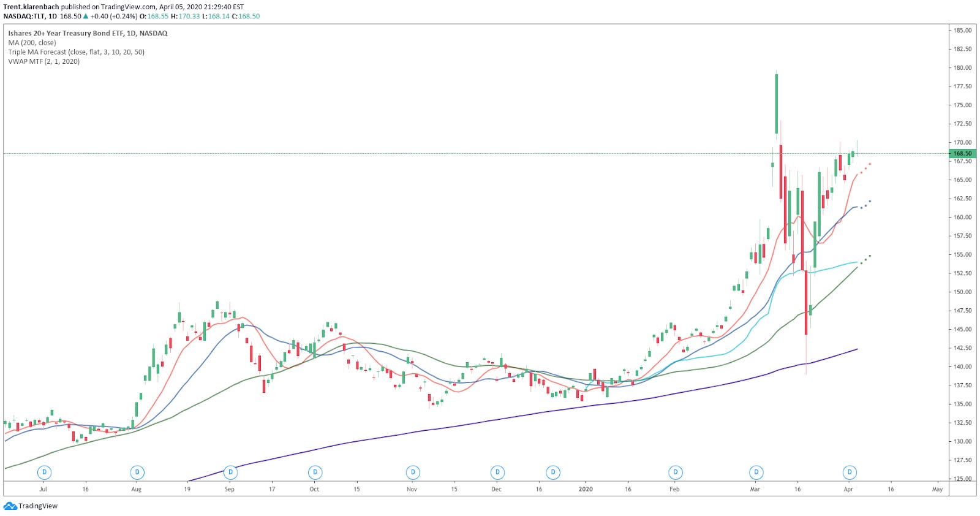Open the dividend marker above the Aug label
Screen dimensions: 980x516
pyautogui.click(x=137, y=472)
